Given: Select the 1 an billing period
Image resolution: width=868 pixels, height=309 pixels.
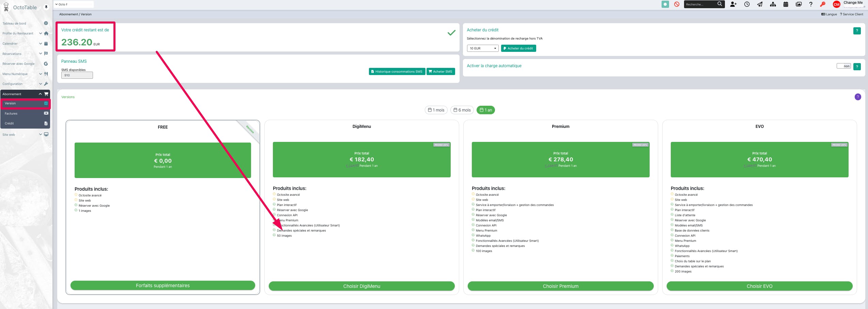Looking at the screenshot, I should [486, 110].
